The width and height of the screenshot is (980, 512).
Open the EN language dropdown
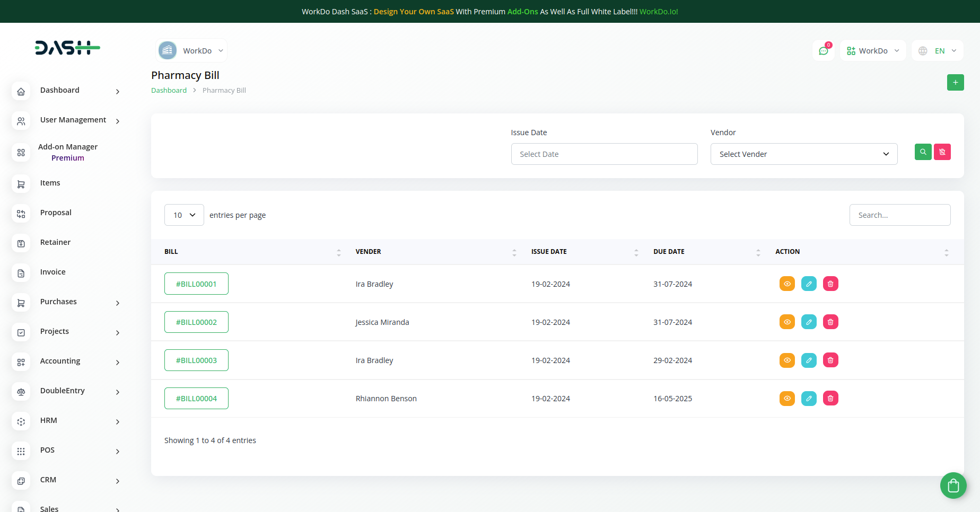937,51
